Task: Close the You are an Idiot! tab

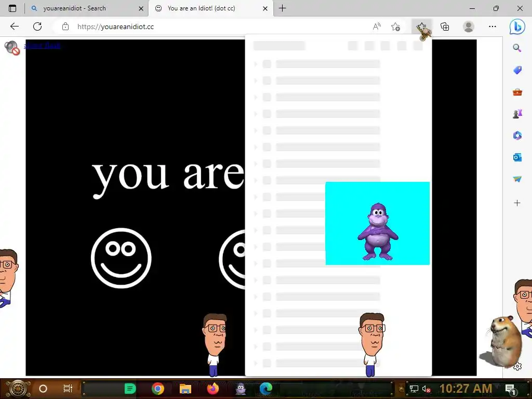Action: (x=265, y=8)
